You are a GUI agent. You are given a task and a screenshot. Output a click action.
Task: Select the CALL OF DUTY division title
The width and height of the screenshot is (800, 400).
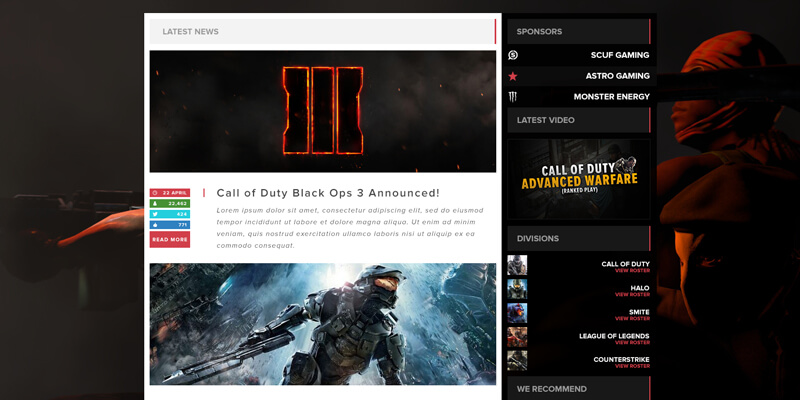click(x=626, y=264)
